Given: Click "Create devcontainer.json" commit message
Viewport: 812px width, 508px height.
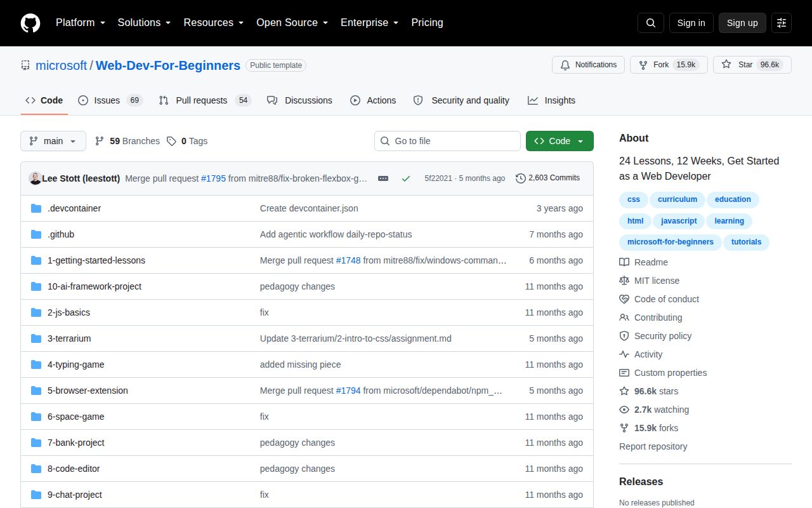Looking at the screenshot, I should (x=309, y=208).
